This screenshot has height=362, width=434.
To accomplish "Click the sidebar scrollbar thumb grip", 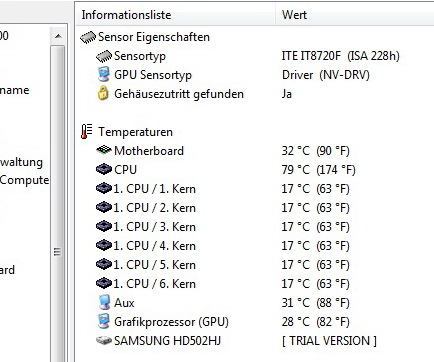I will point(57,252).
